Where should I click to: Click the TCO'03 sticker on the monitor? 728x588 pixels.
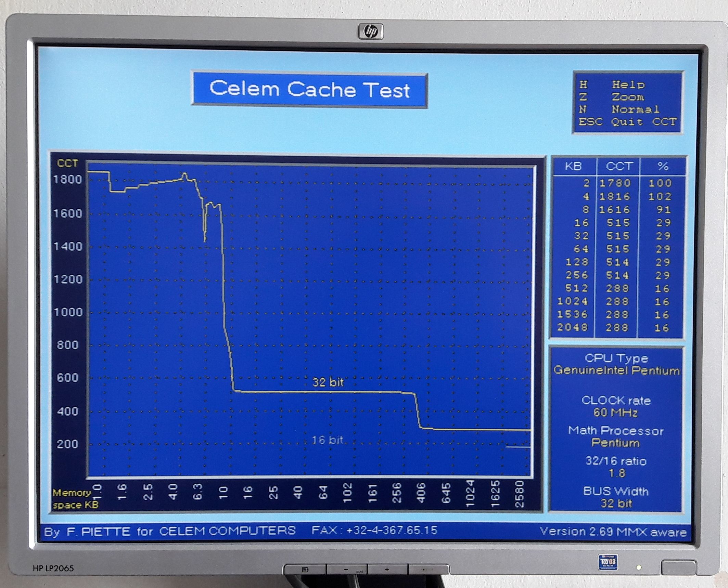coord(608,562)
